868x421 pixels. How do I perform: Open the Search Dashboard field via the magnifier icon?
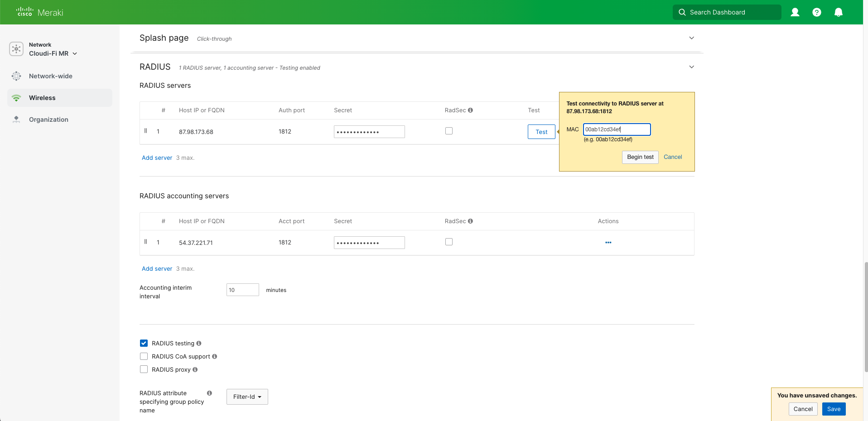tap(682, 12)
